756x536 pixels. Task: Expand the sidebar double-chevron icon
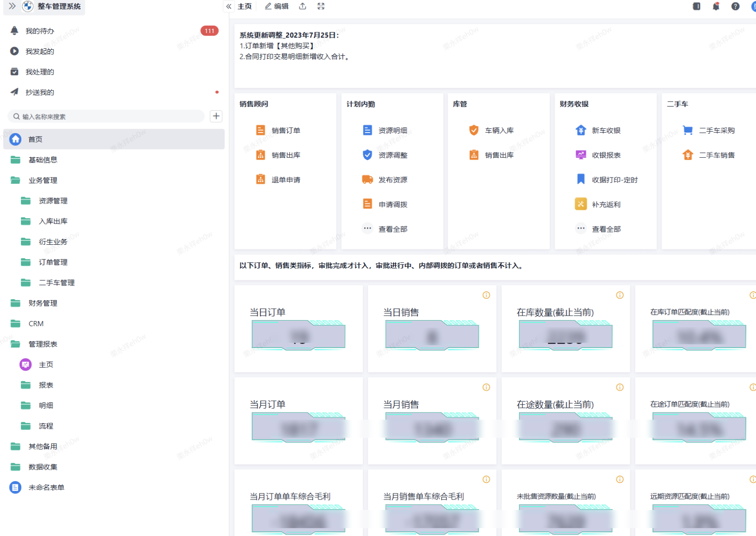12,6
